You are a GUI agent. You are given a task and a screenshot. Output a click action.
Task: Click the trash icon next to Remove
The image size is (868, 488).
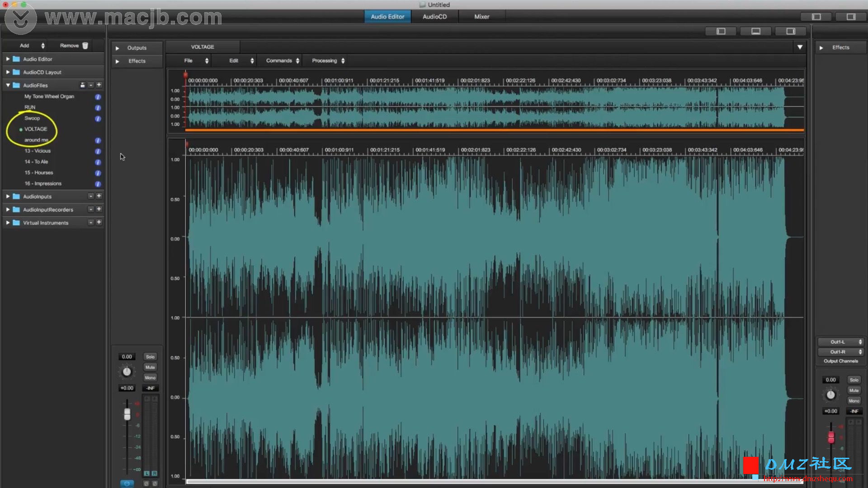[85, 46]
